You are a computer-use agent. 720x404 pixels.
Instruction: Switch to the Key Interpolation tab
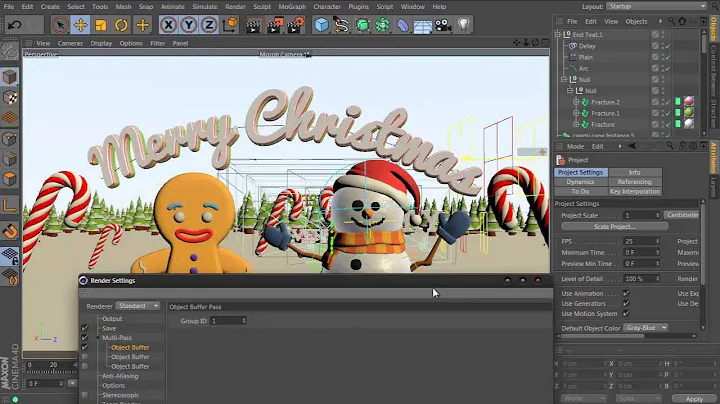[x=635, y=191]
